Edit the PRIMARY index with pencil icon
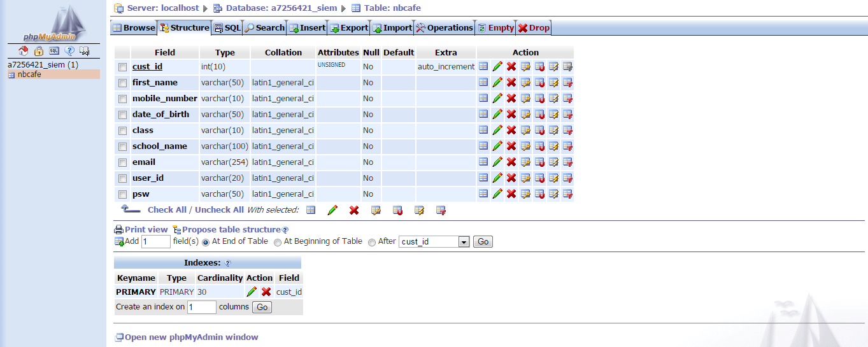 pos(252,292)
